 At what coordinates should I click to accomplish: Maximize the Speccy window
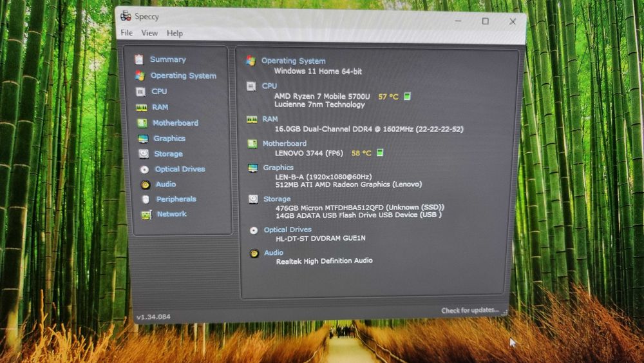[x=485, y=21]
